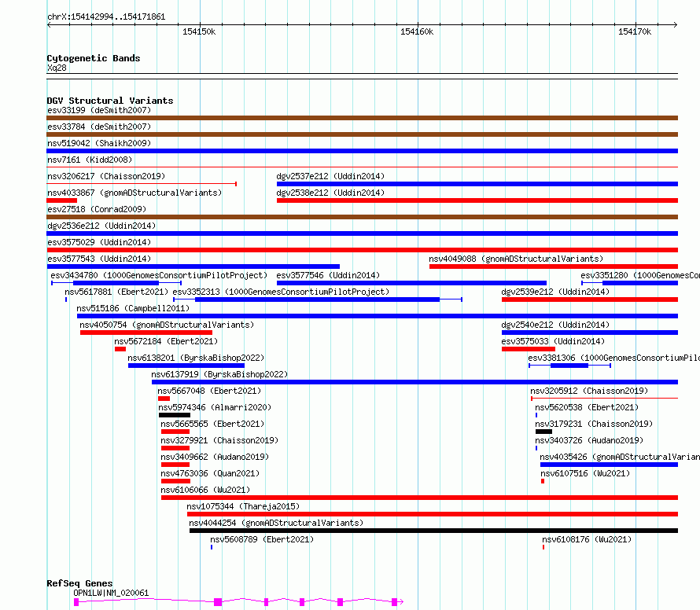Image resolution: width=700 pixels, height=610 pixels.
Task: Click the RefSeq Genes track title
Action: click(x=79, y=583)
